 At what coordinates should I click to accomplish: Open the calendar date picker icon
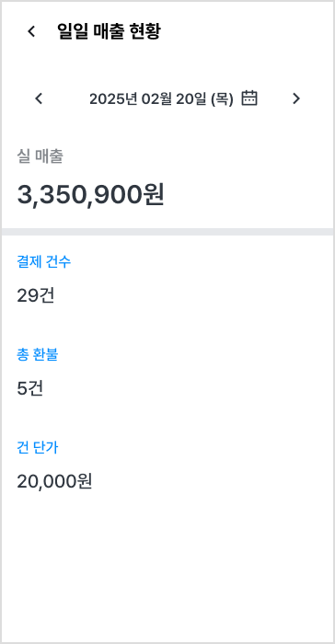249,98
